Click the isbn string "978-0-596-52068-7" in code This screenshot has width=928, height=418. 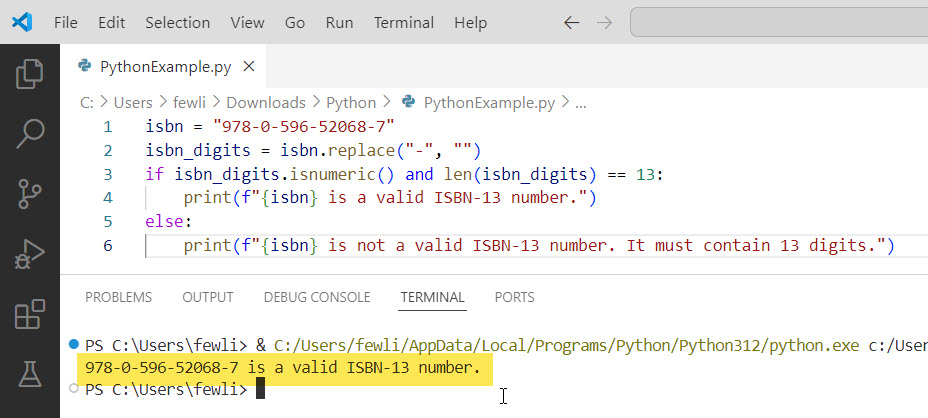click(304, 126)
